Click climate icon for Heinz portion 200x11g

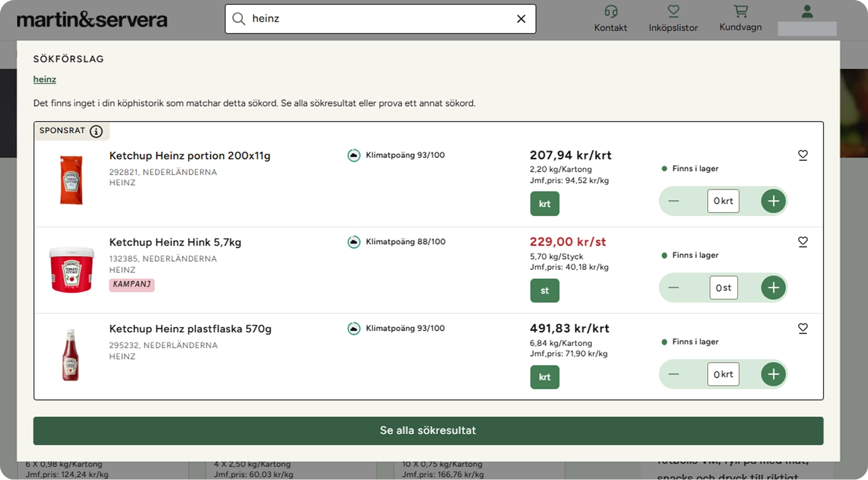coord(354,155)
